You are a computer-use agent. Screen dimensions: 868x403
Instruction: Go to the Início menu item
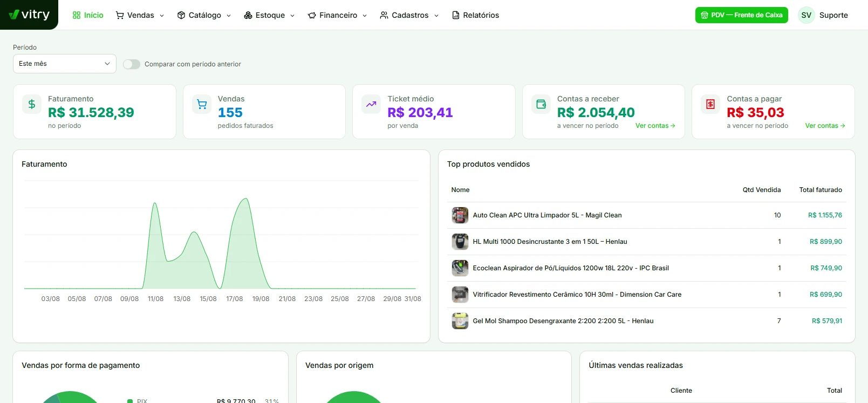tap(88, 15)
